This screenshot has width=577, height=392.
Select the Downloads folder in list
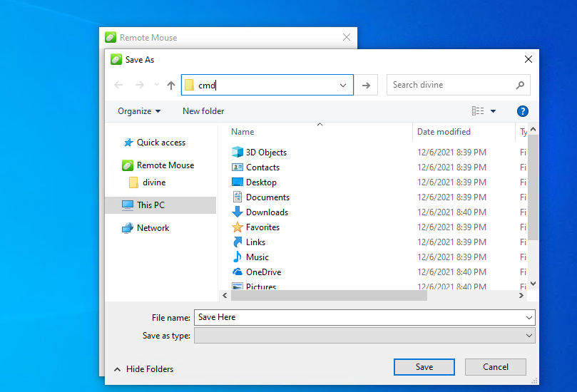click(267, 212)
